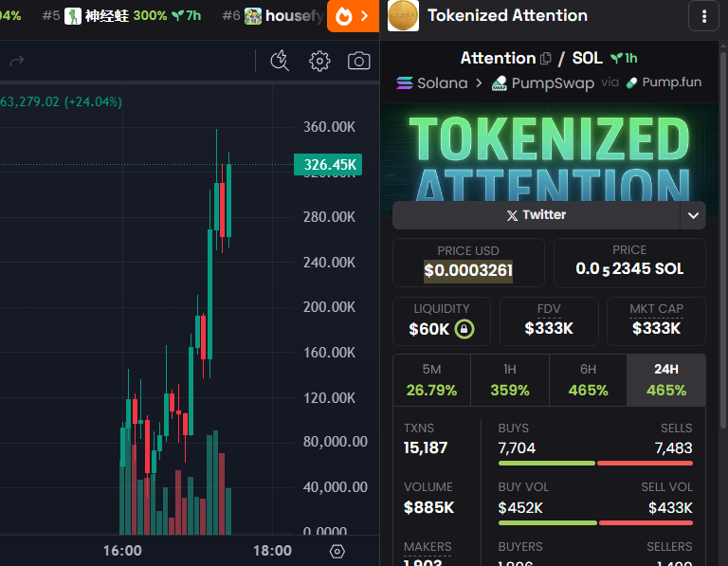
Task: Click the buys versus sells ratio bar
Action: coord(595,464)
